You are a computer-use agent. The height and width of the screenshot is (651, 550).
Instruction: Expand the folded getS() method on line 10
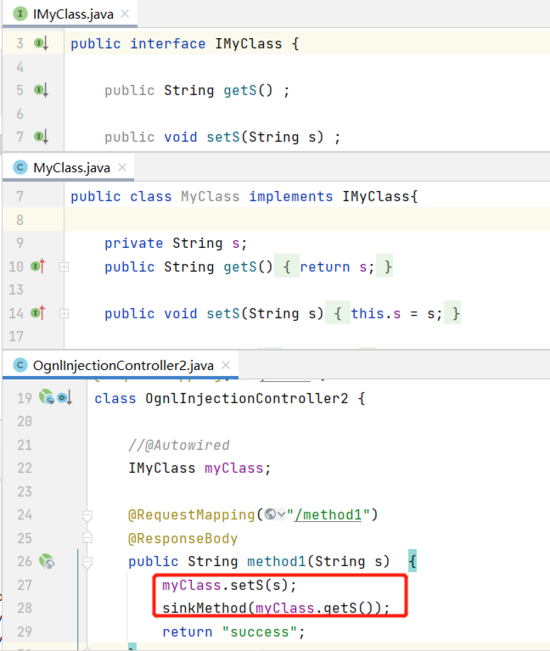coord(64,267)
